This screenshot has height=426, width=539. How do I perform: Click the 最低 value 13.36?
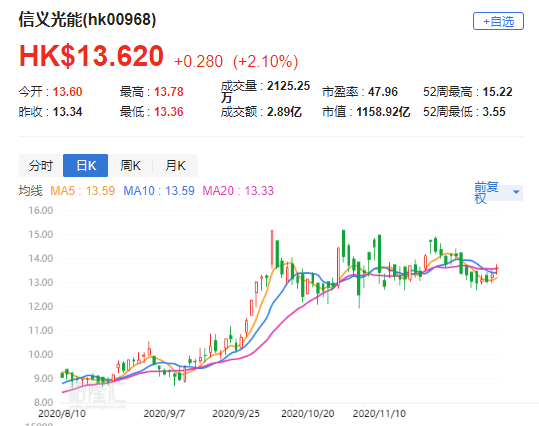point(169,112)
